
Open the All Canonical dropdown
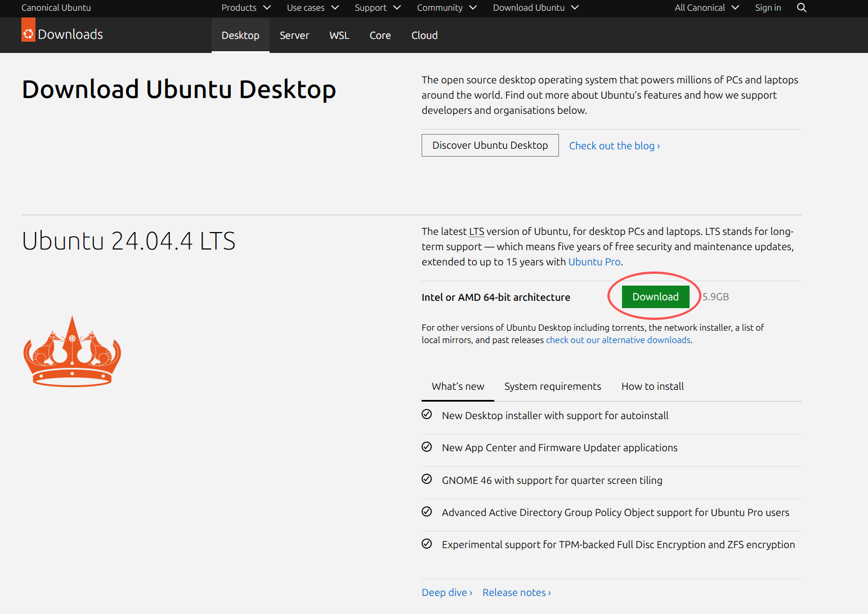[x=706, y=8]
